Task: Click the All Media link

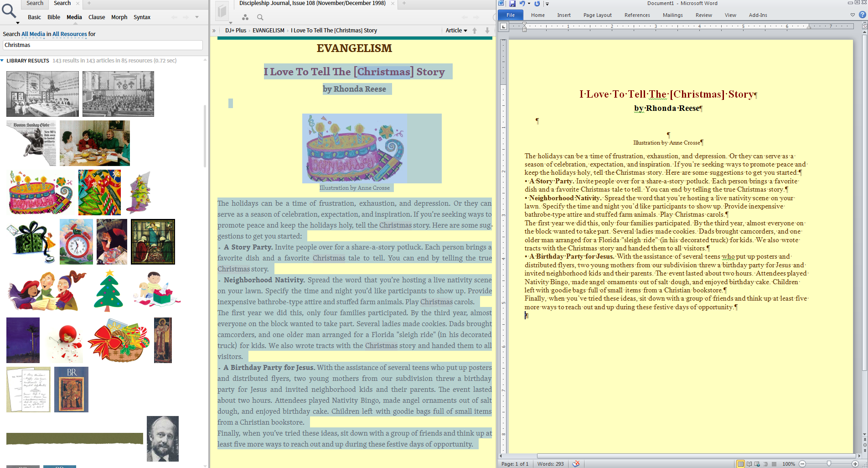Action: 33,34
